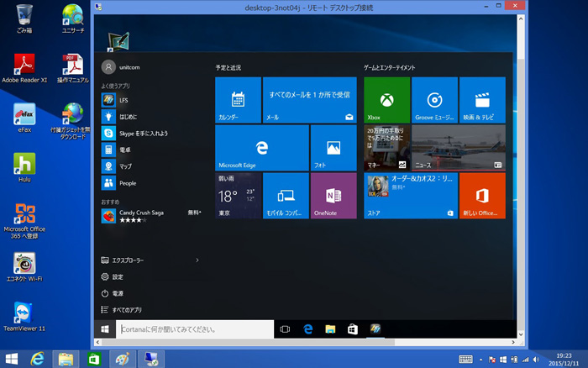Launch LFS from frequent apps
The width and height of the screenshot is (588, 368).
150,100
